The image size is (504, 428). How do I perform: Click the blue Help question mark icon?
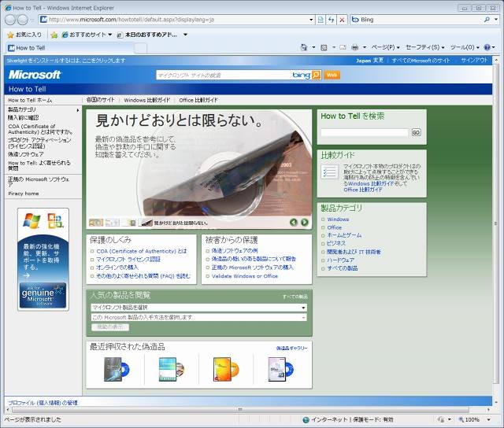click(x=487, y=47)
